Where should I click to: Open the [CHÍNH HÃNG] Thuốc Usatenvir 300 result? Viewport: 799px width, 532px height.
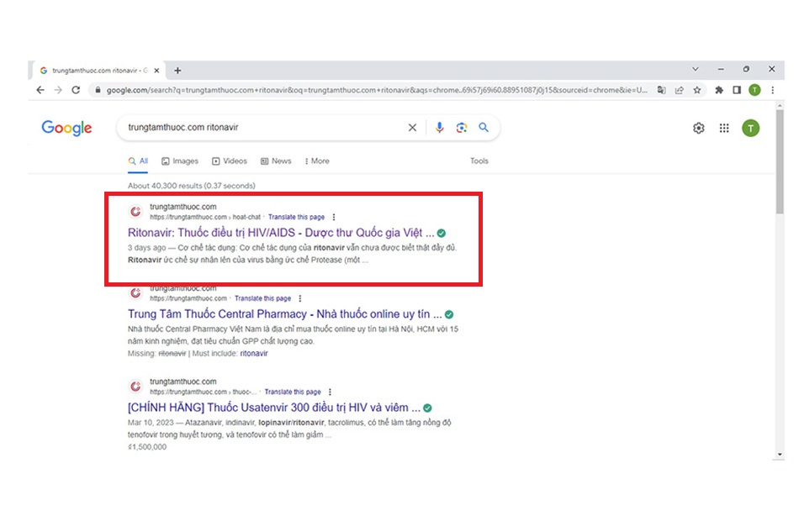tap(273, 408)
